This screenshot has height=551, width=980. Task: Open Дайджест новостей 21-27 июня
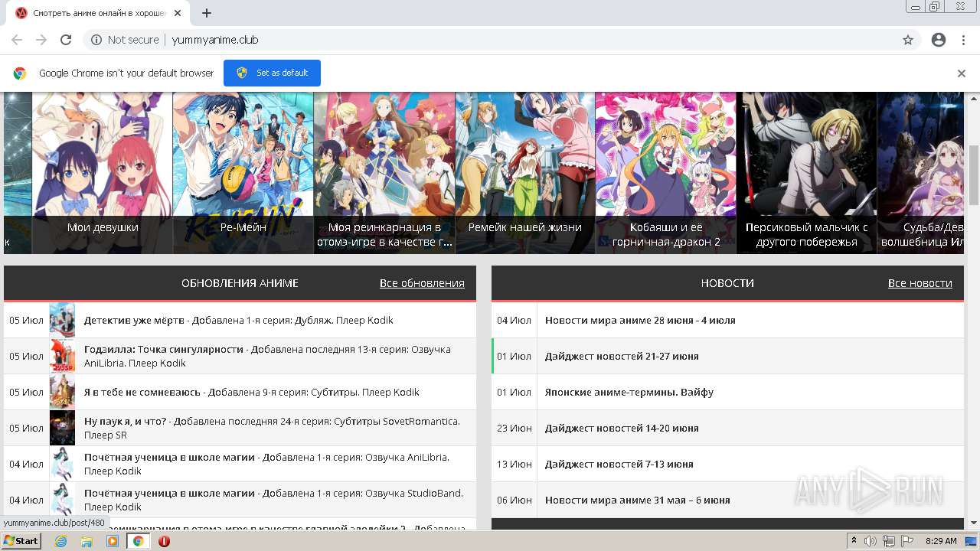tap(622, 356)
